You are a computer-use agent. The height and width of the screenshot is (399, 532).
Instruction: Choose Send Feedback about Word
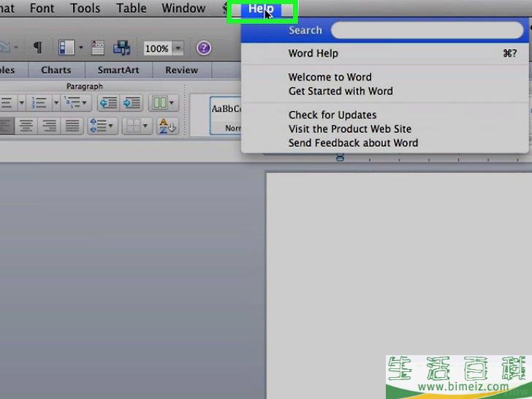pyautogui.click(x=353, y=142)
